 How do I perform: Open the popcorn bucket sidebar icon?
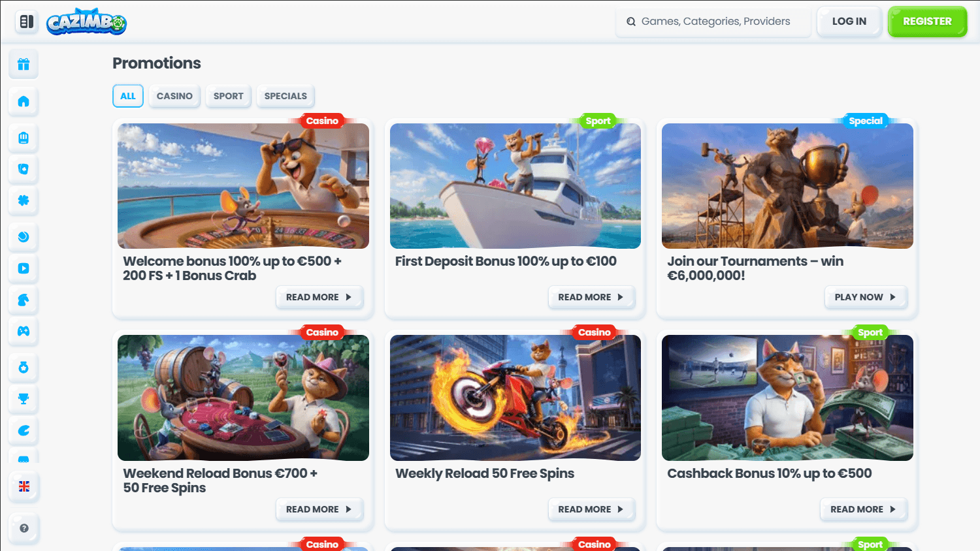click(24, 138)
